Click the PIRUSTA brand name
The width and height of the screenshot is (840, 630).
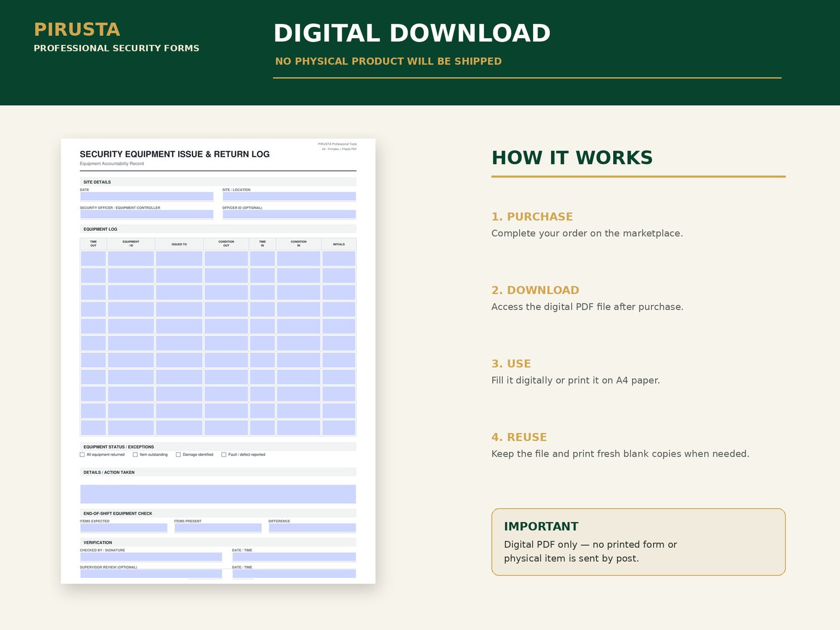(77, 29)
